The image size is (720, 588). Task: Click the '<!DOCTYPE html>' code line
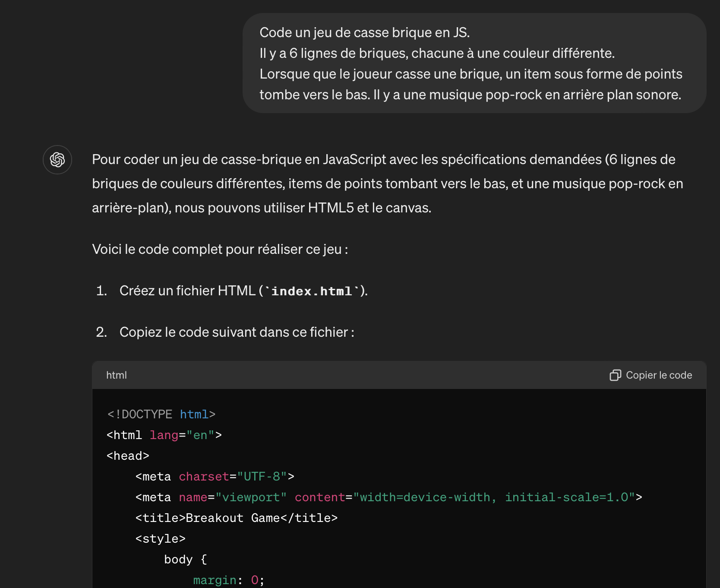tap(161, 414)
